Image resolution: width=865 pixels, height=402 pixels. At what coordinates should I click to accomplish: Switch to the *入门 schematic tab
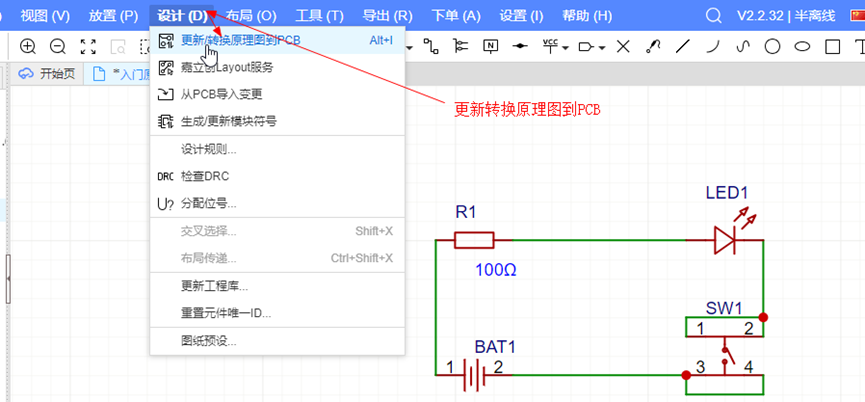pyautogui.click(x=118, y=74)
